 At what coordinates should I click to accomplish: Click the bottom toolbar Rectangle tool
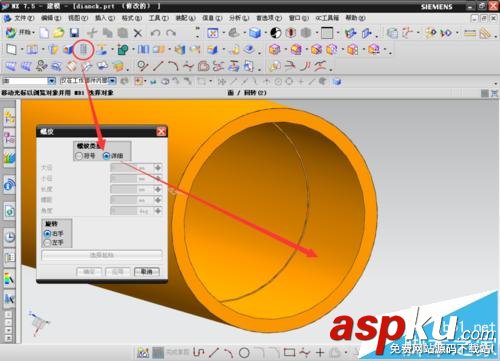tap(289, 352)
